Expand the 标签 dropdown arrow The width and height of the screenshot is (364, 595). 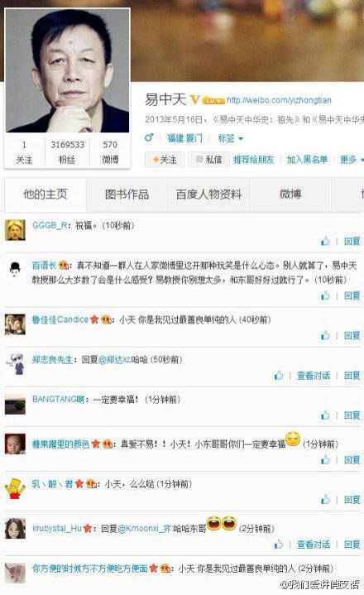[x=241, y=139]
